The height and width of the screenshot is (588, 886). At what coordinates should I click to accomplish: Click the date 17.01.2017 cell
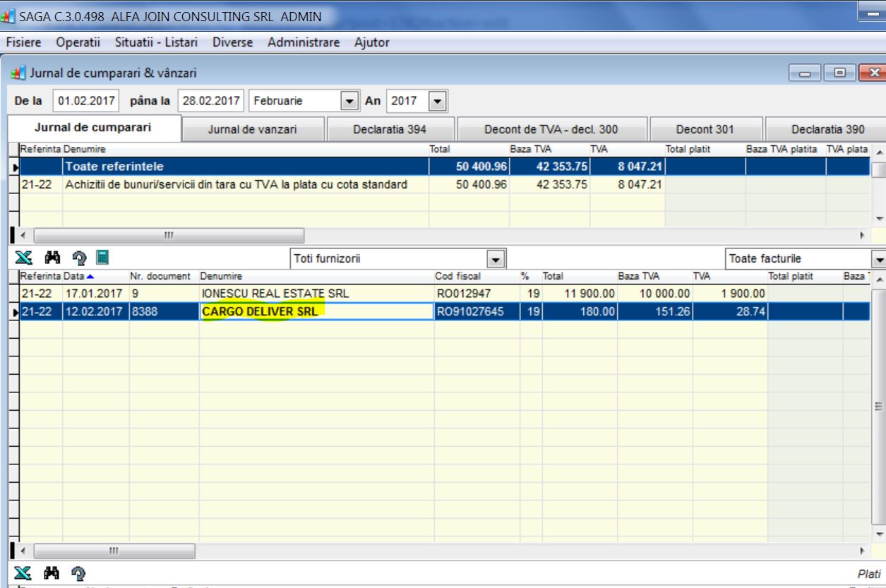pyautogui.click(x=95, y=294)
